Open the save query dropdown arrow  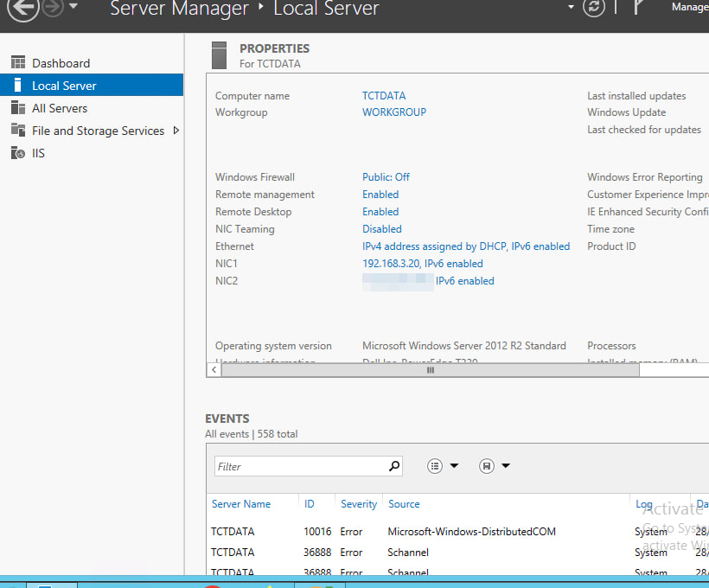pos(506,466)
